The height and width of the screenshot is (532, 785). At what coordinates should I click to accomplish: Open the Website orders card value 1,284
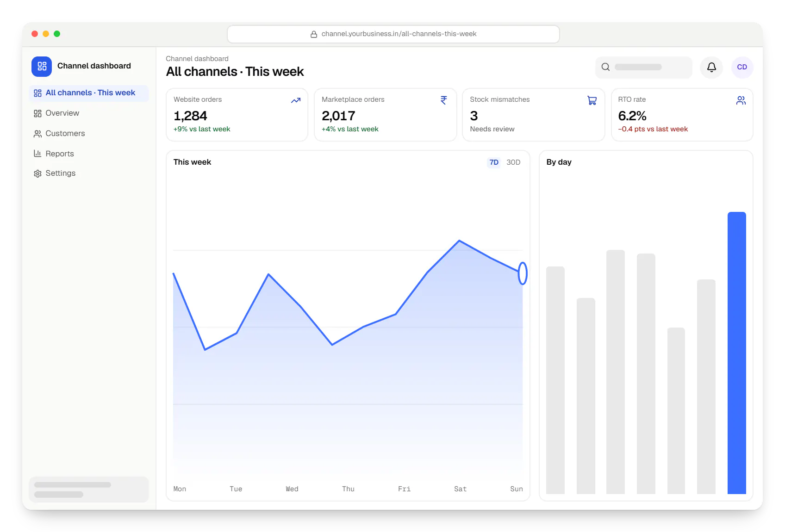(190, 116)
